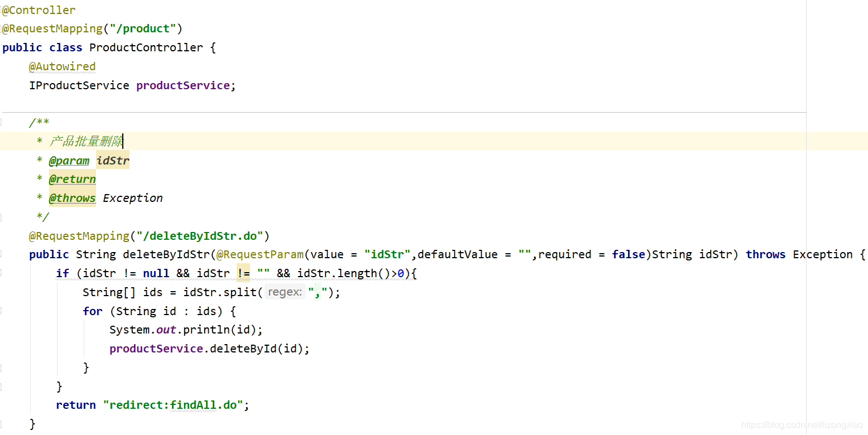The image size is (868, 435).
Task: Click the @throws Javadoc tag
Action: 73,198
